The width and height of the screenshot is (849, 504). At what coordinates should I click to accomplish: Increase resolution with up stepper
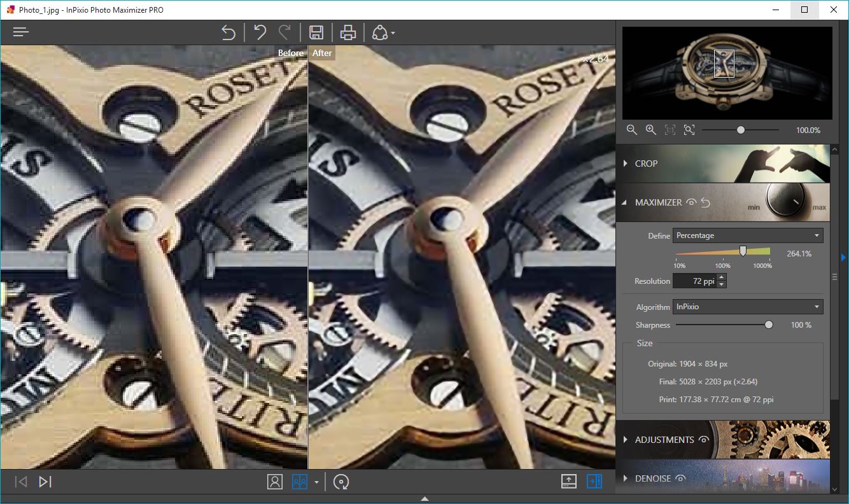pyautogui.click(x=722, y=277)
